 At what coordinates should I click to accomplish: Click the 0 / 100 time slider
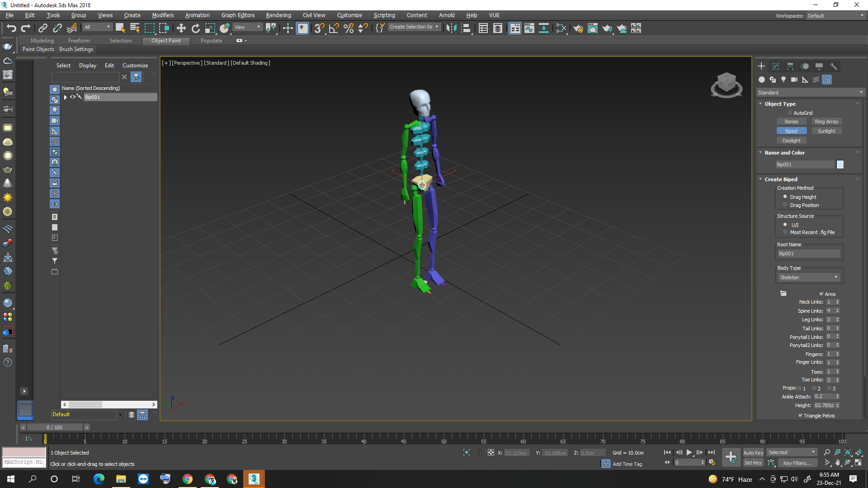click(x=55, y=427)
